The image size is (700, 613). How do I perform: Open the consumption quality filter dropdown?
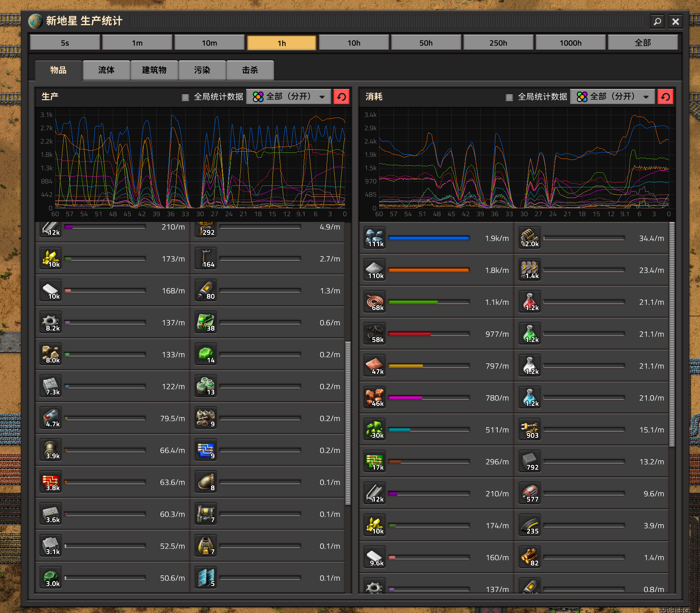tap(613, 97)
